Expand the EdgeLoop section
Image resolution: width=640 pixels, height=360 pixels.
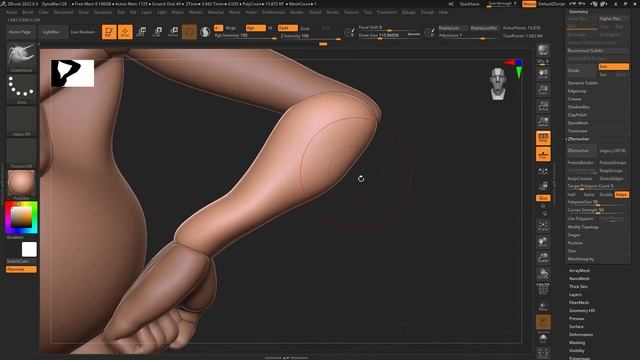coord(577,91)
